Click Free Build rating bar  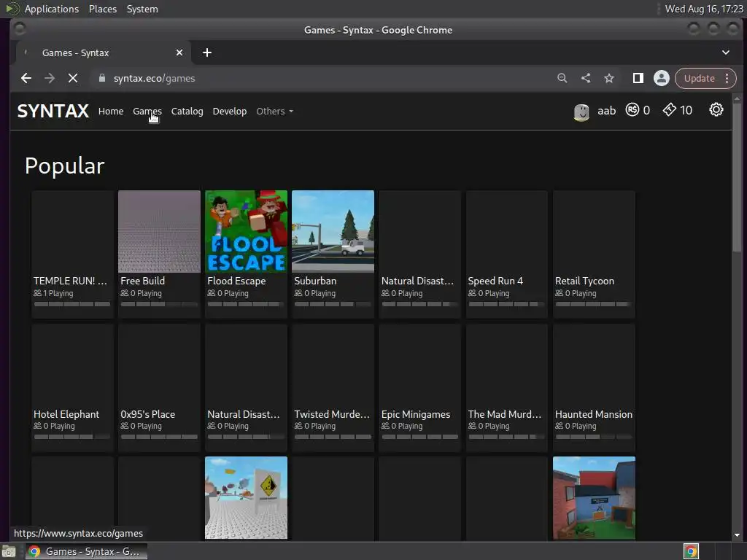click(x=159, y=304)
